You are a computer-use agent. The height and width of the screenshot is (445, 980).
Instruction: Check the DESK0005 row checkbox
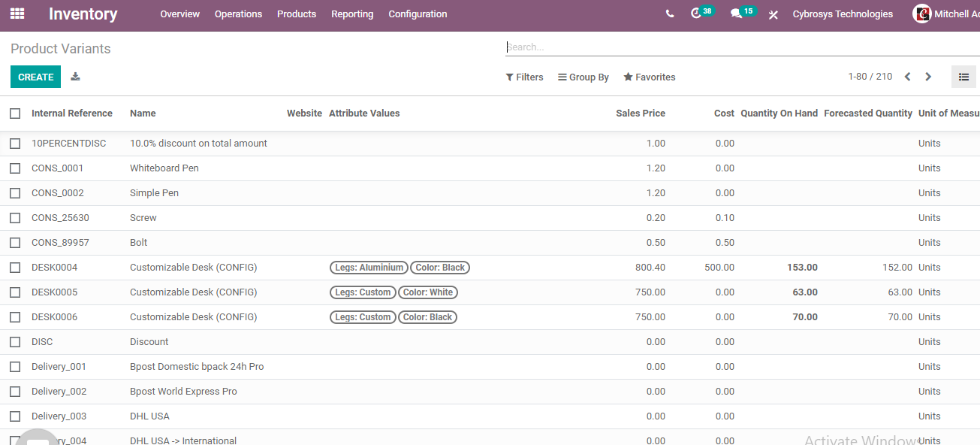(15, 292)
